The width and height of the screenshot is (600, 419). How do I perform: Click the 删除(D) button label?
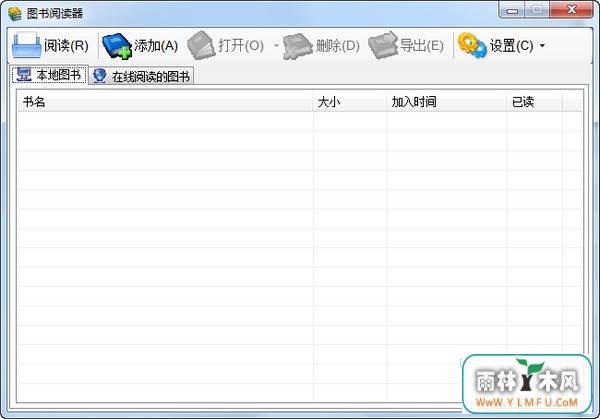(338, 46)
